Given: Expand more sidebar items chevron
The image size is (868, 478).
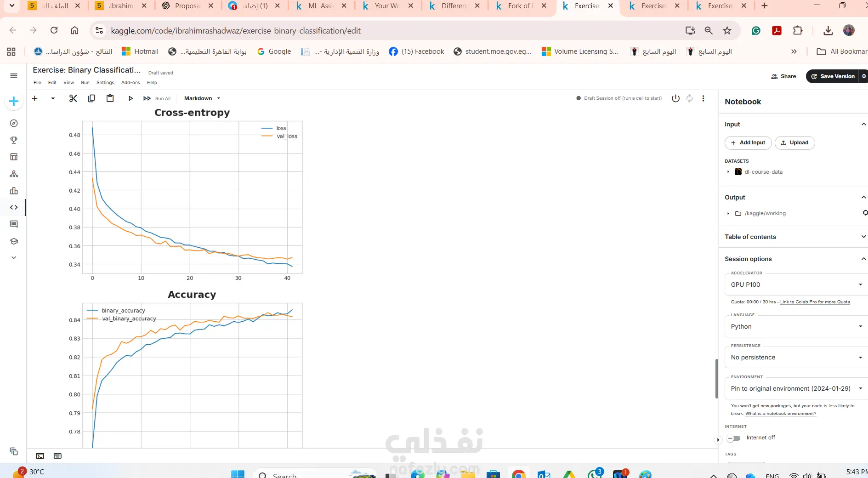Looking at the screenshot, I should (x=14, y=258).
